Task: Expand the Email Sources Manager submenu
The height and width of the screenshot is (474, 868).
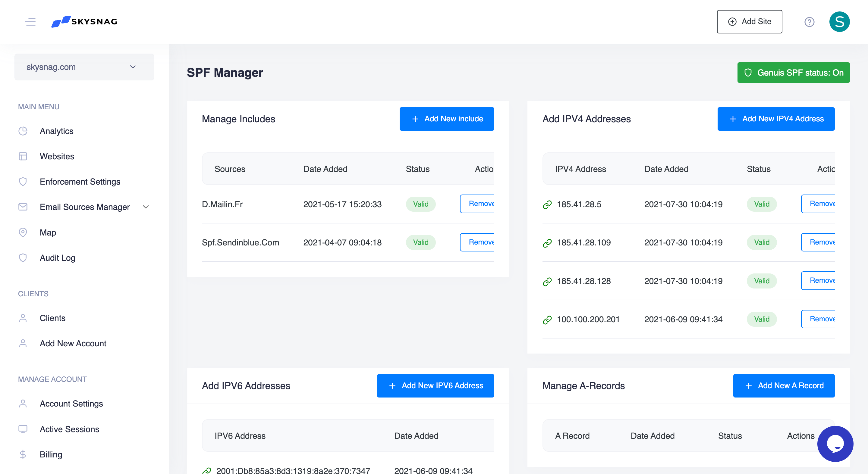Action: point(146,207)
